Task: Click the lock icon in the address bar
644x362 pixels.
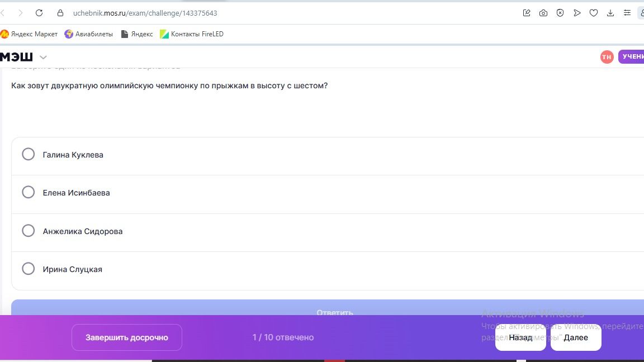Action: click(x=60, y=13)
